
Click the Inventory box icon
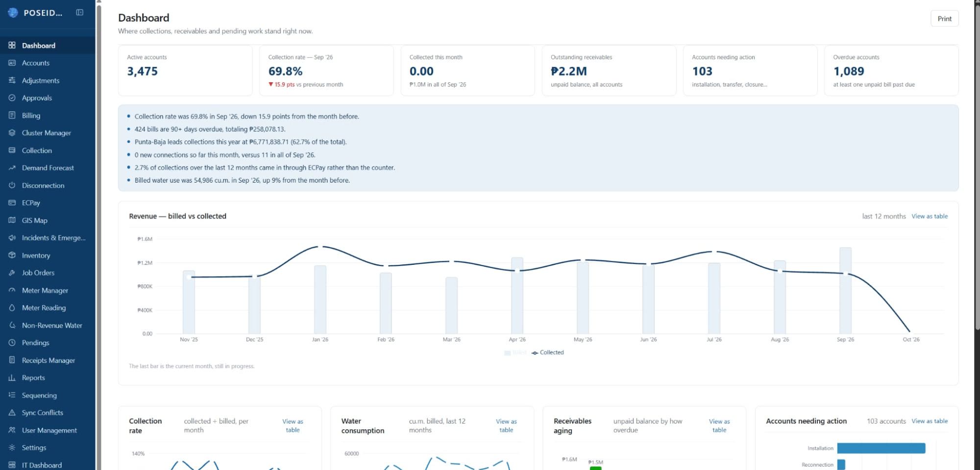tap(12, 256)
